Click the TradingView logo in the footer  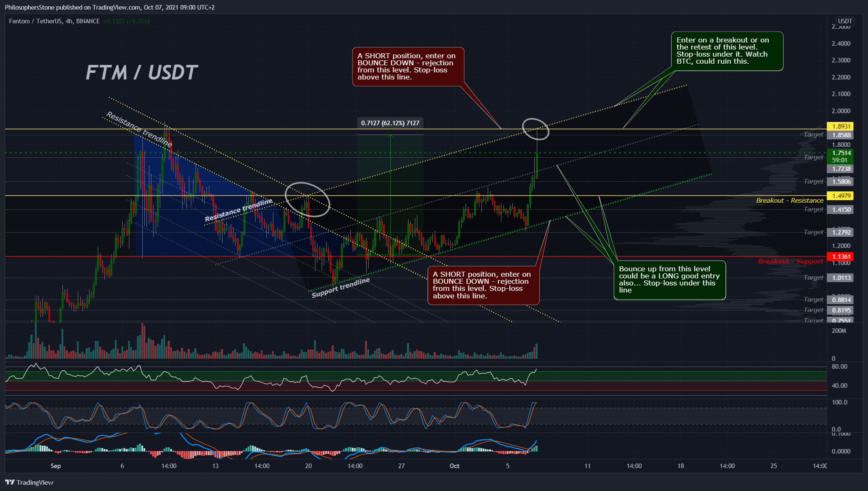click(29, 482)
